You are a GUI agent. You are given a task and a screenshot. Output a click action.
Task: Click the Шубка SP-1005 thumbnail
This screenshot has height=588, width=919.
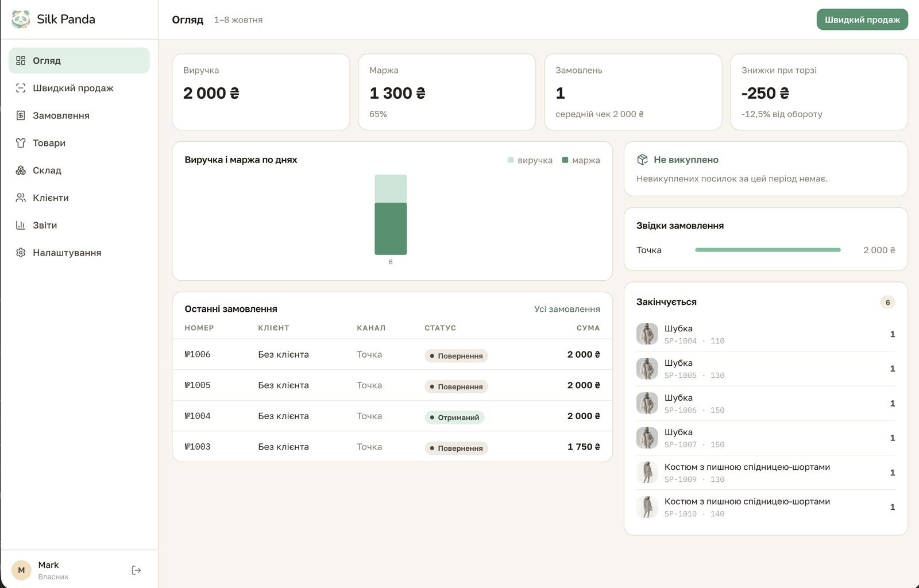click(x=647, y=368)
